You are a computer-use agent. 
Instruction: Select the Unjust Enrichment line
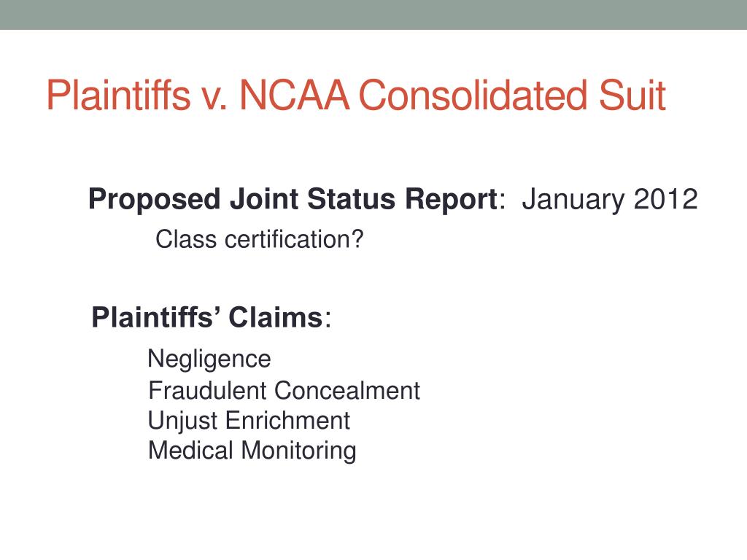point(249,421)
